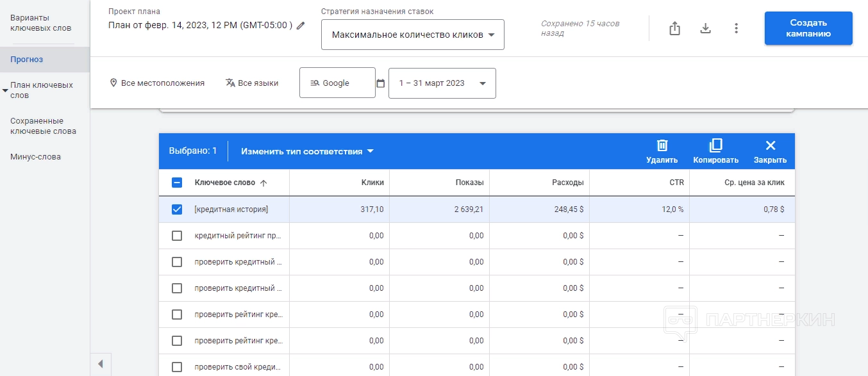Click the calendar icon beside date range

pyautogui.click(x=380, y=83)
